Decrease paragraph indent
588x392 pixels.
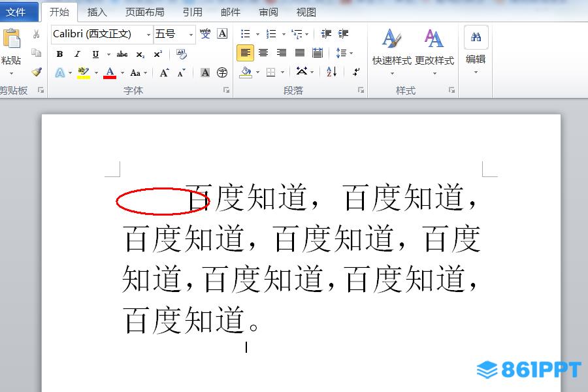pyautogui.click(x=326, y=34)
